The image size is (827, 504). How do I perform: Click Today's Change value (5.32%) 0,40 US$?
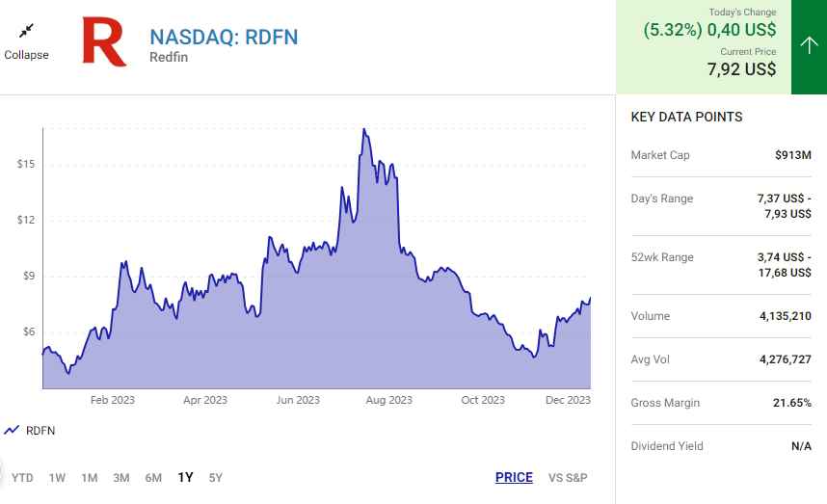tap(709, 30)
